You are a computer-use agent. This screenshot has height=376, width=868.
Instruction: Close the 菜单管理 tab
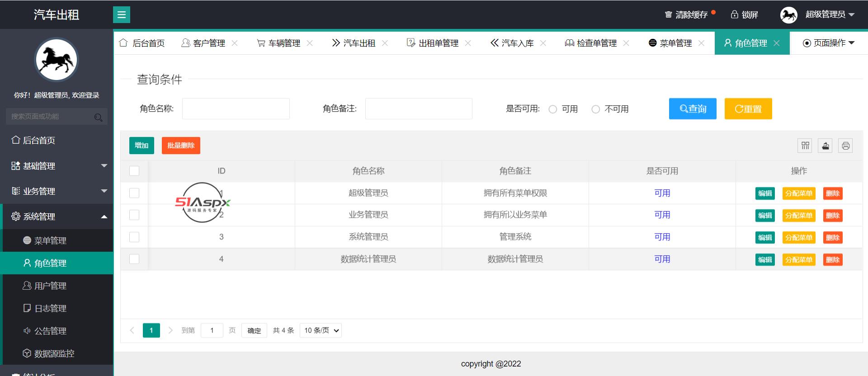[701, 43]
